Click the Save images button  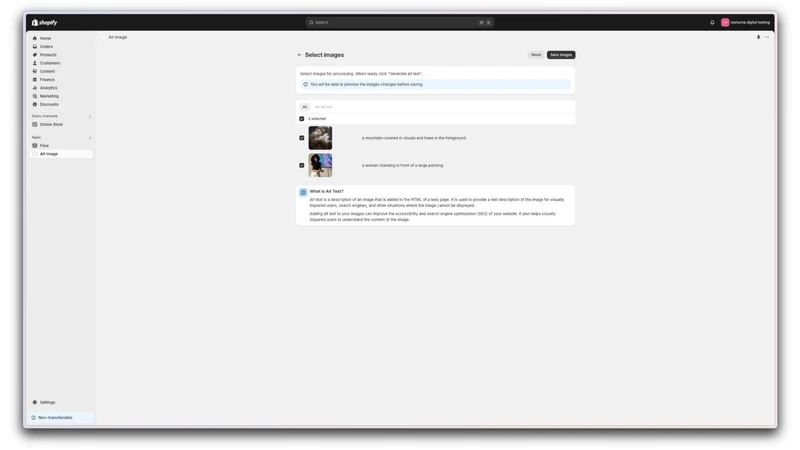pyautogui.click(x=561, y=55)
